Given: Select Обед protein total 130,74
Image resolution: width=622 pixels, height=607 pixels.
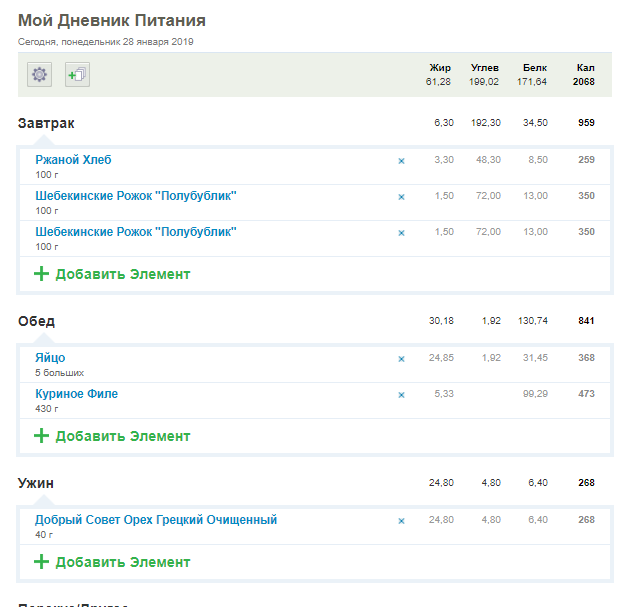Looking at the screenshot, I should tap(533, 321).
